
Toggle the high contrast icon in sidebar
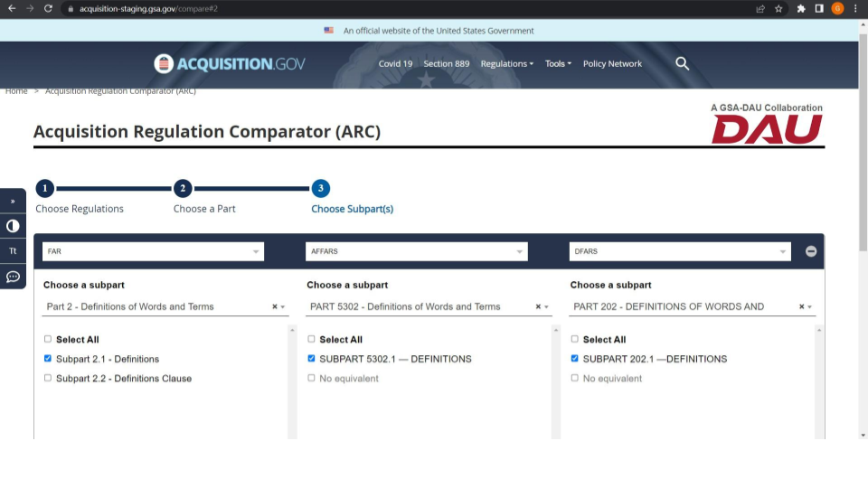pos(13,226)
